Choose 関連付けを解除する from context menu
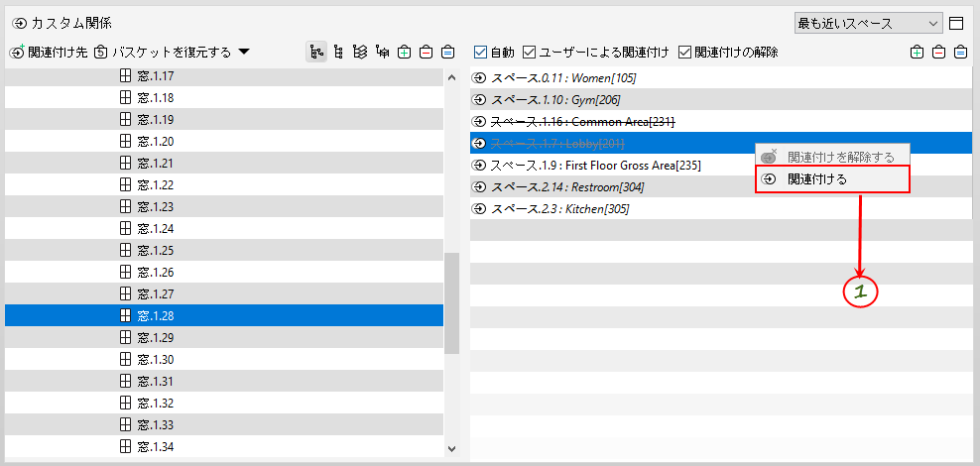 tap(832, 157)
